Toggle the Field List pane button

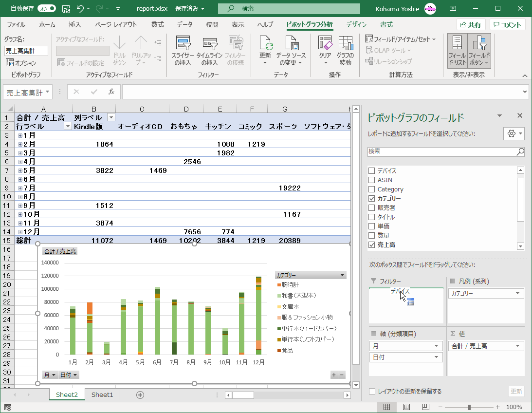pyautogui.click(x=457, y=44)
